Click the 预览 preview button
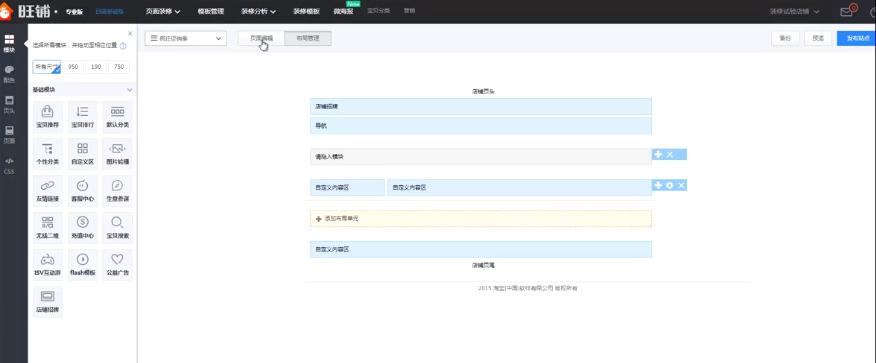 [818, 39]
